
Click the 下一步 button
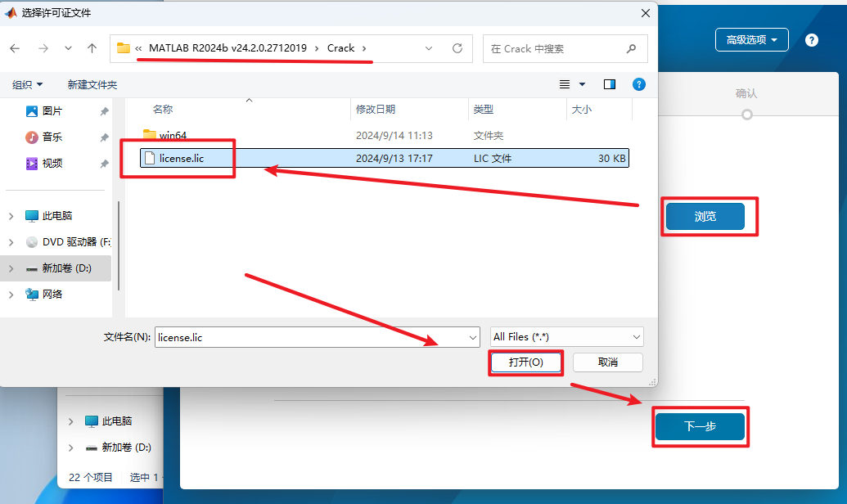tap(700, 426)
